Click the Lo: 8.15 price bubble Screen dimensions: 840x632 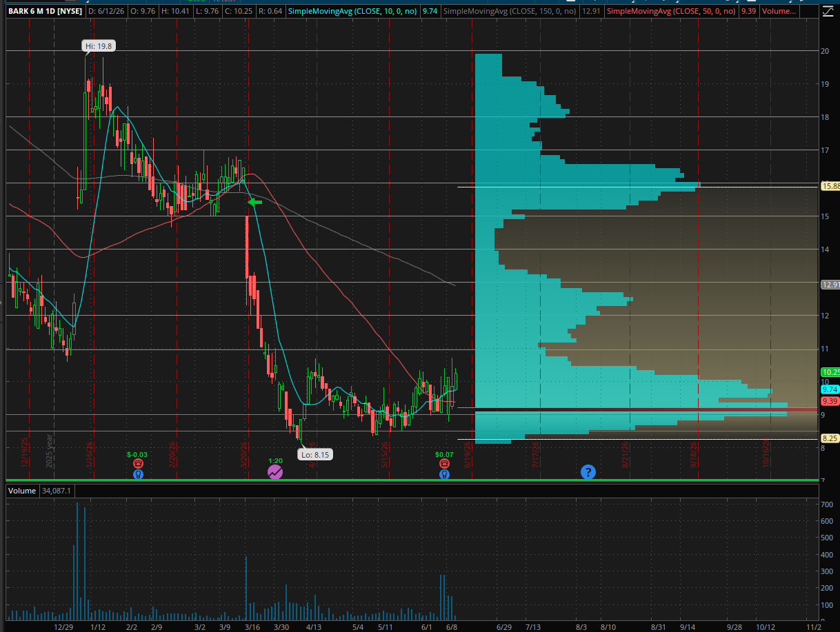coord(317,454)
